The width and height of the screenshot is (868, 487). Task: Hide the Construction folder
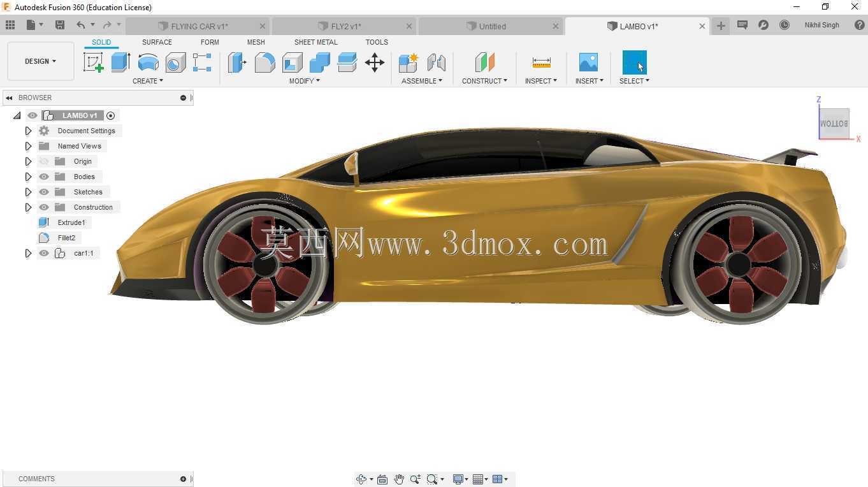tap(44, 207)
